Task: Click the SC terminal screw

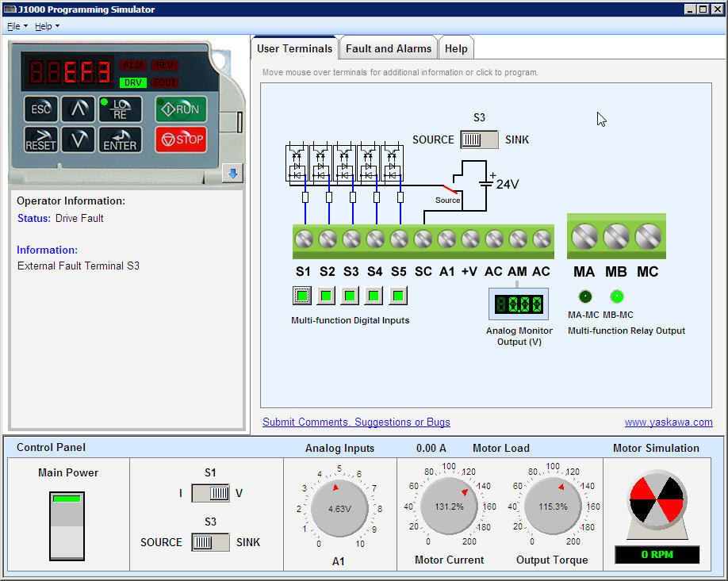Action: pyautogui.click(x=423, y=239)
